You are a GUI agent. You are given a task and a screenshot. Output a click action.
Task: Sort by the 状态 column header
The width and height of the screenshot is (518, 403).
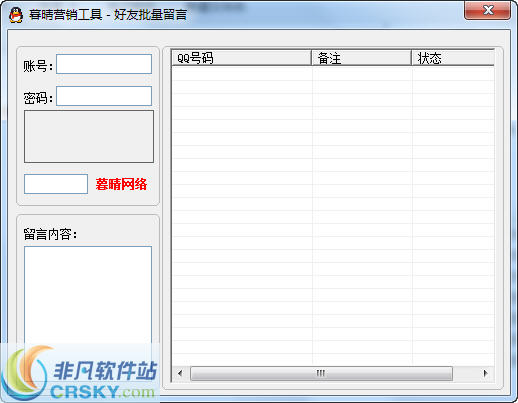(x=453, y=58)
